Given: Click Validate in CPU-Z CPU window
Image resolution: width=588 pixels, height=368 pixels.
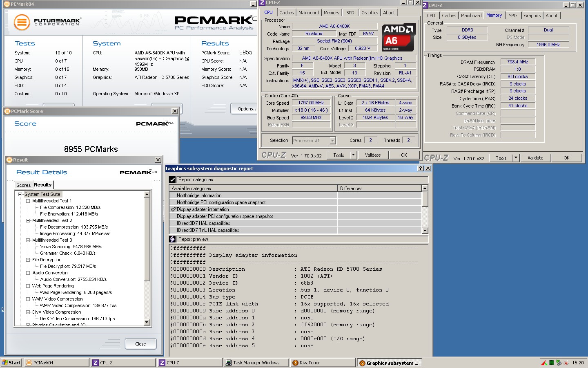Looking at the screenshot, I should click(373, 155).
